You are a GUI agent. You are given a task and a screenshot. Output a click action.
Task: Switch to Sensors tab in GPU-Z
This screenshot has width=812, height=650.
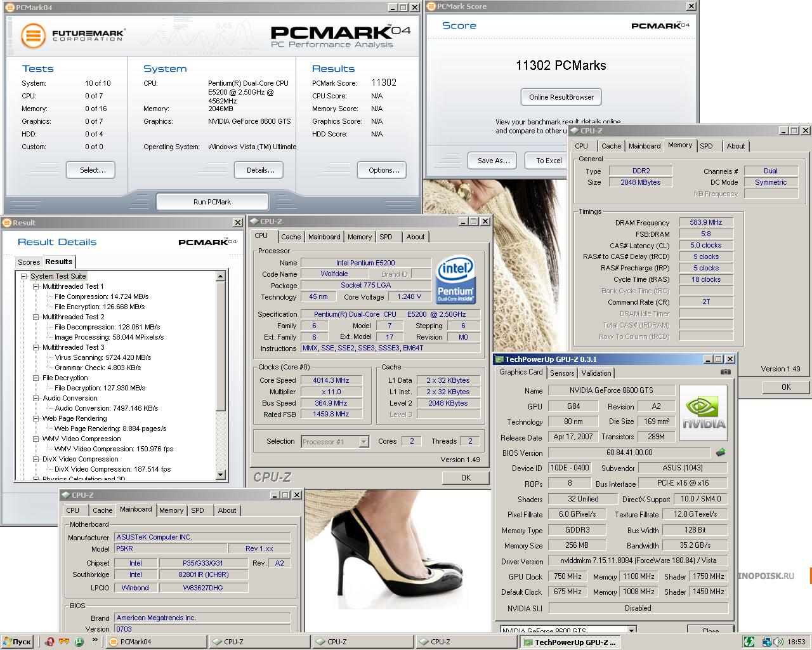(562, 373)
